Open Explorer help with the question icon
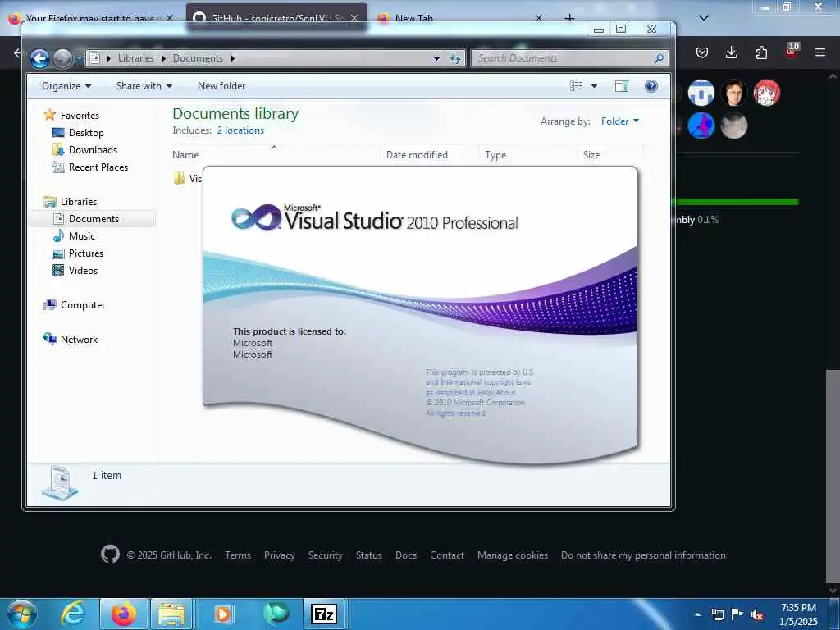The height and width of the screenshot is (630, 840). (x=651, y=86)
